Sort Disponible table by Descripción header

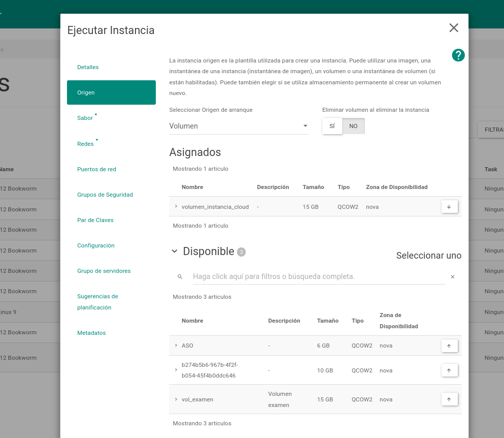[x=284, y=321]
